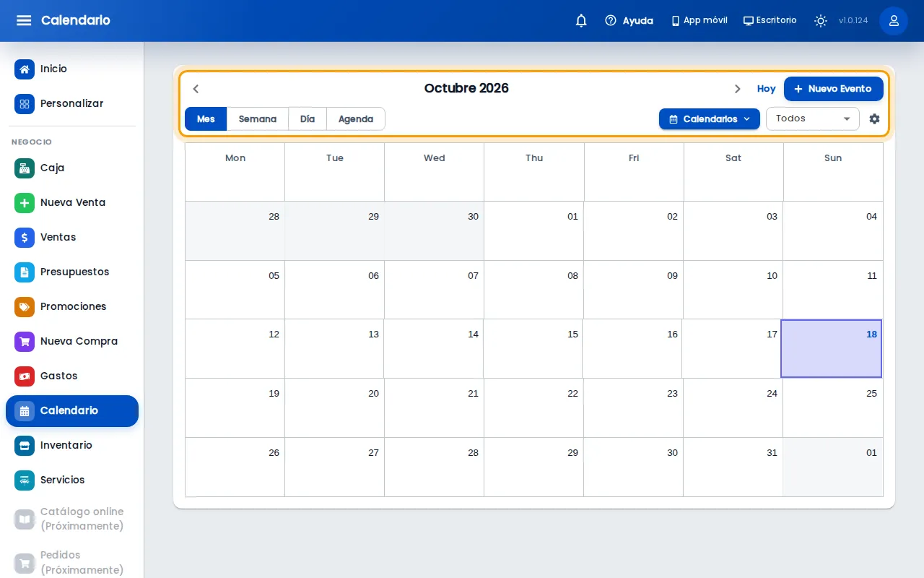Open the Escritorio link
924x578 pixels.
click(770, 21)
